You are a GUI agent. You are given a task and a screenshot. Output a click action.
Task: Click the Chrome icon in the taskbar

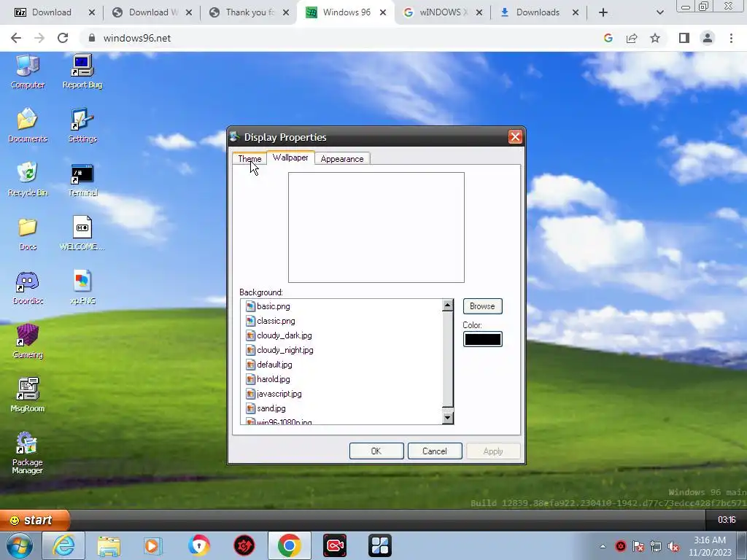coord(289,545)
